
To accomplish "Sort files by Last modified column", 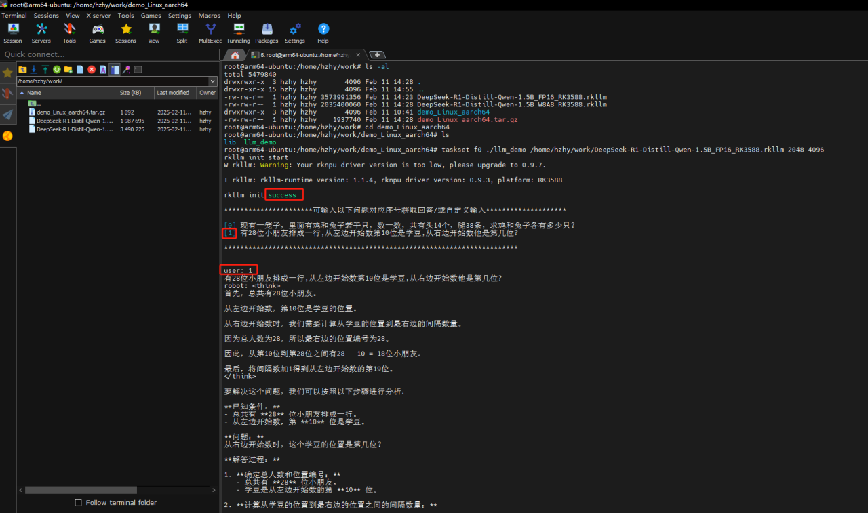I will click(x=173, y=93).
